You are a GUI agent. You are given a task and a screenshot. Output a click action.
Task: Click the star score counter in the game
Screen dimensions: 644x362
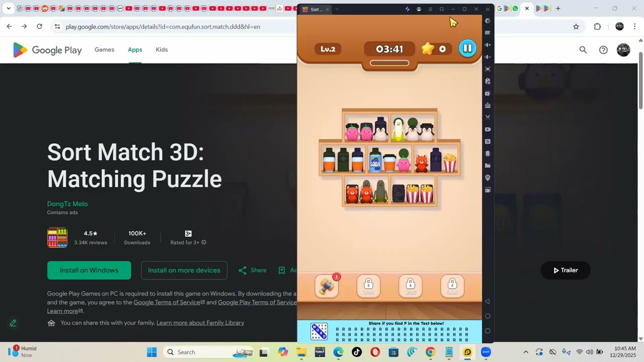coord(436,49)
